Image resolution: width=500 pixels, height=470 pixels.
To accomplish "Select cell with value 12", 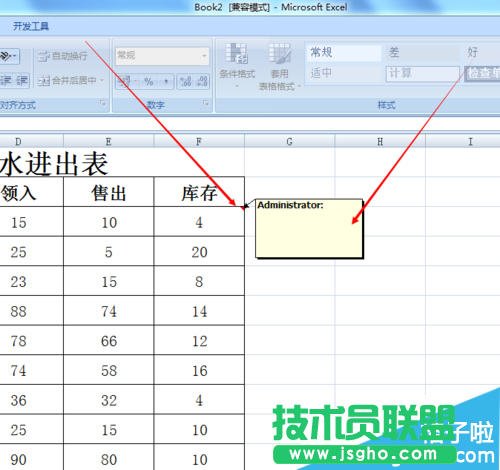I will pos(199,340).
